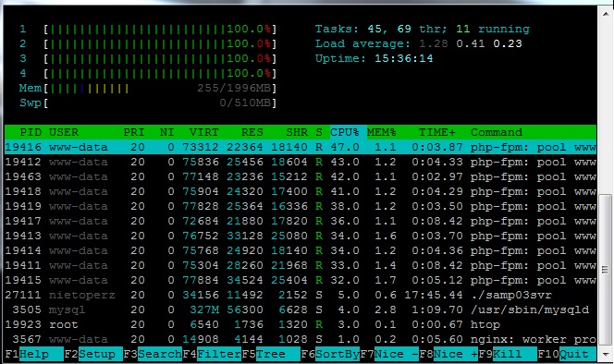Open the F6 SortBy menu
The height and width of the screenshot is (364, 614).
coord(330,354)
